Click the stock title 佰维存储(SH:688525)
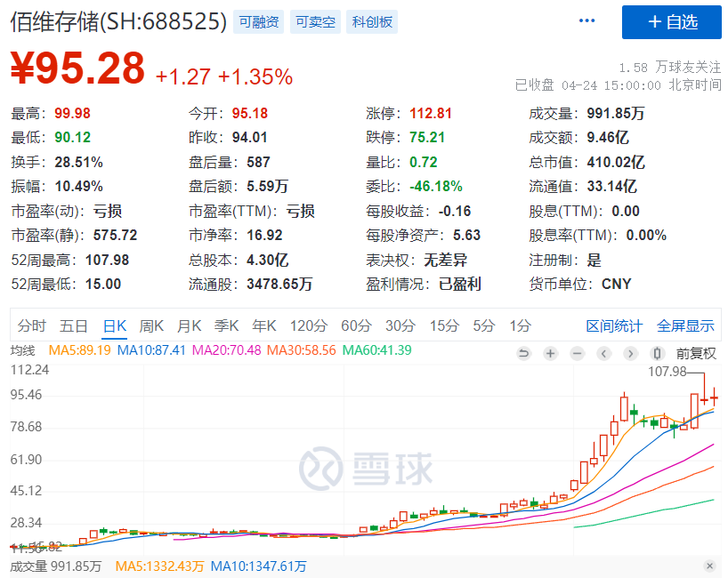This screenshot has height=578, width=728. [118, 22]
